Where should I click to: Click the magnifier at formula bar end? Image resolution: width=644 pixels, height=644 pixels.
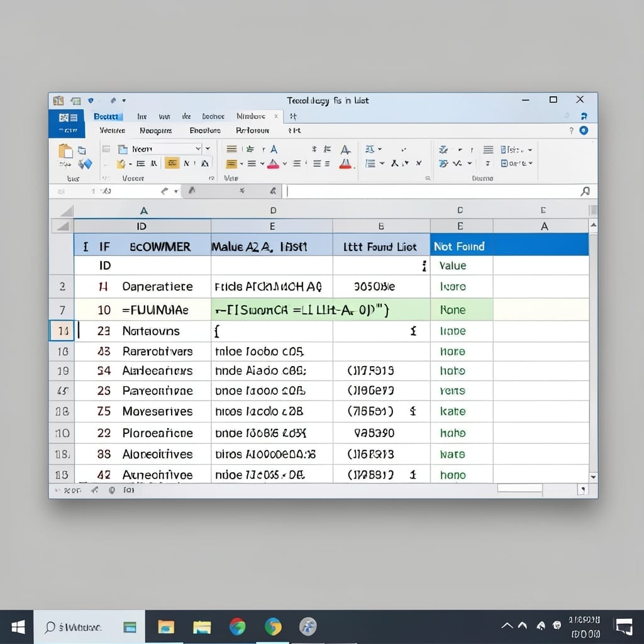[x=585, y=191]
